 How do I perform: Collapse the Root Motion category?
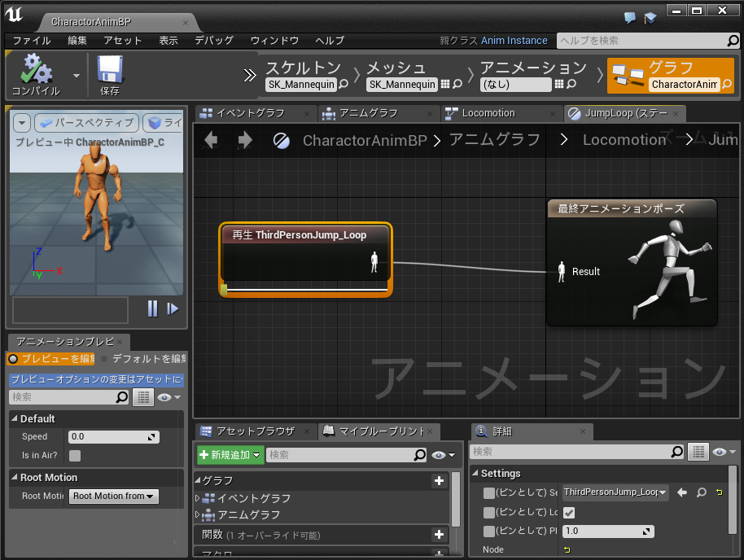[15, 478]
